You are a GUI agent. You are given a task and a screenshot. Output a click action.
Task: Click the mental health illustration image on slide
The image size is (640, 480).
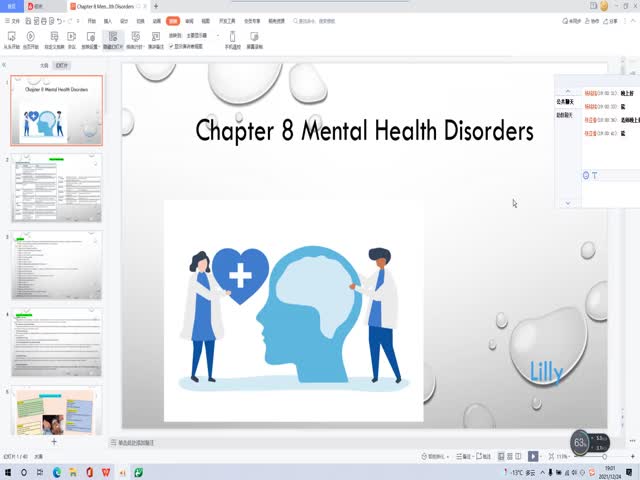tap(293, 311)
